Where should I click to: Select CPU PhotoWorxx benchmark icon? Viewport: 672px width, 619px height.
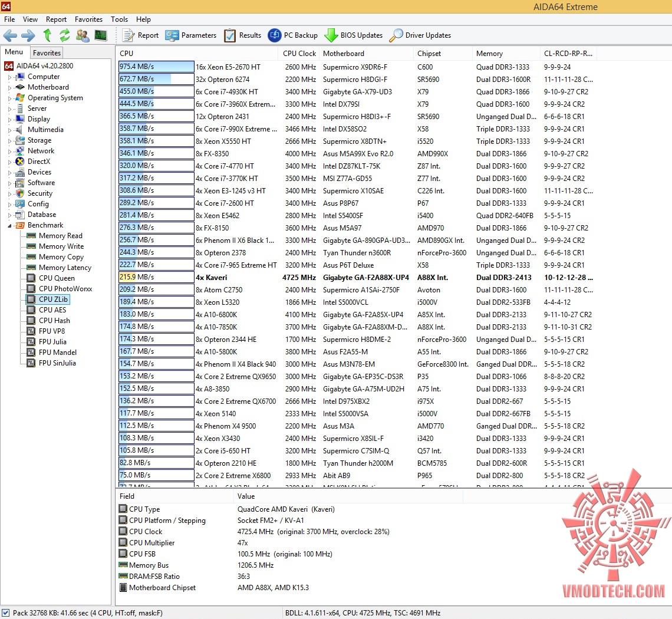click(31, 288)
